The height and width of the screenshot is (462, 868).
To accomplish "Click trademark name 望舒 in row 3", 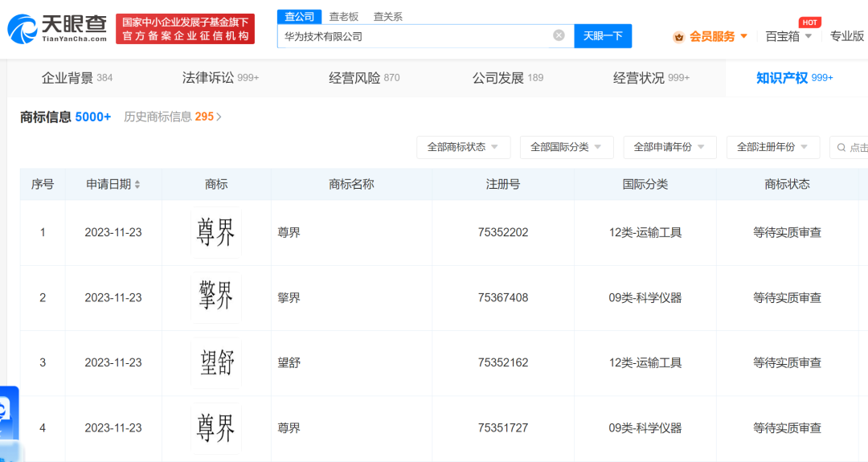I will (x=289, y=363).
